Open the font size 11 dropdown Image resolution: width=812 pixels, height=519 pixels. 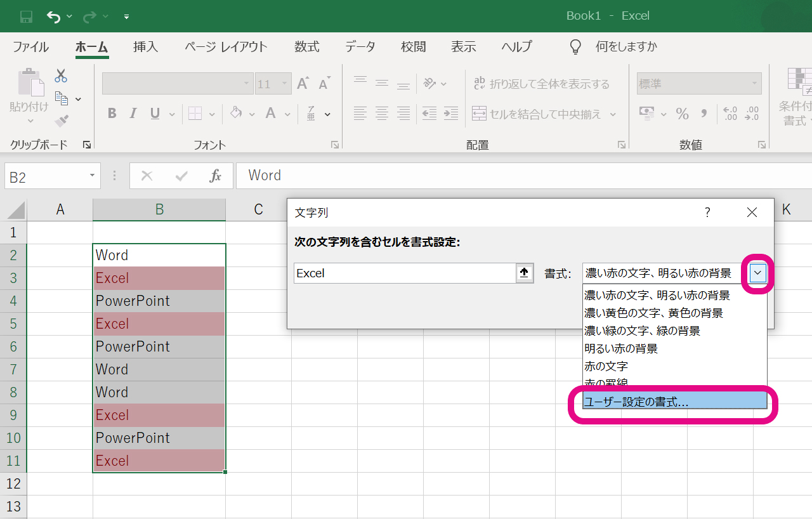click(285, 84)
